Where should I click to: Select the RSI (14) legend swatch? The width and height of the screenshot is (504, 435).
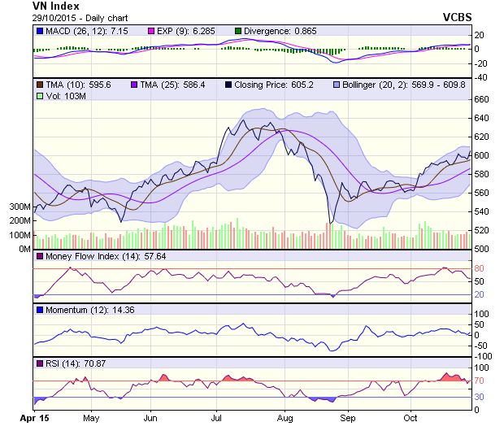point(39,363)
